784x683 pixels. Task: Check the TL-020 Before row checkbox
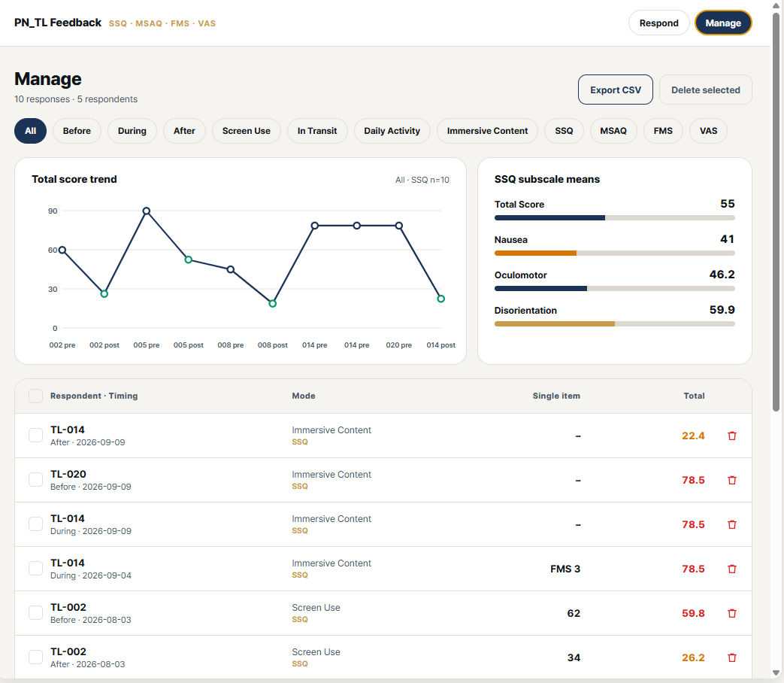point(35,480)
